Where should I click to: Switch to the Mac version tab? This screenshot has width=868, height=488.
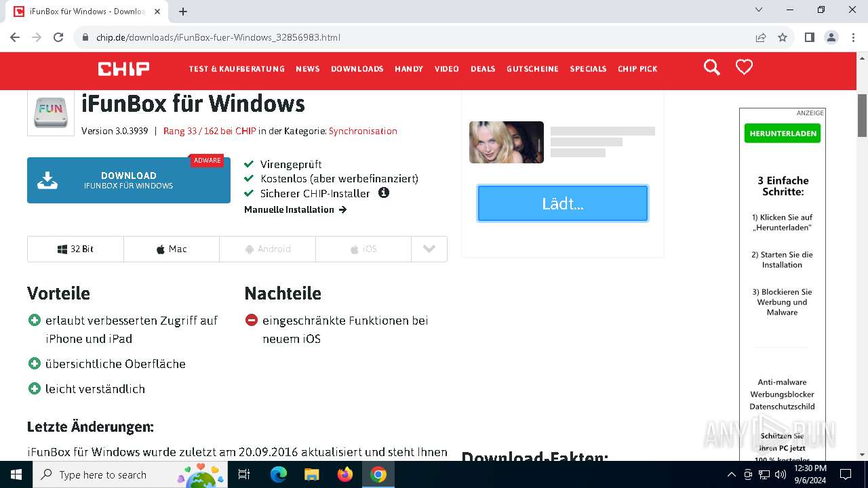point(172,249)
